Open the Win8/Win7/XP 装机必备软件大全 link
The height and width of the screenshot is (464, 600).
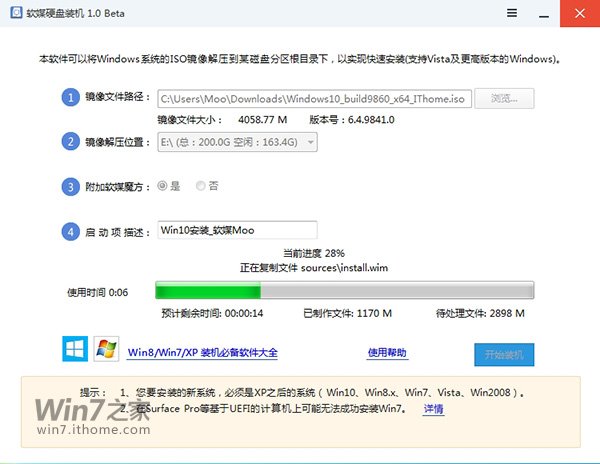(x=203, y=352)
